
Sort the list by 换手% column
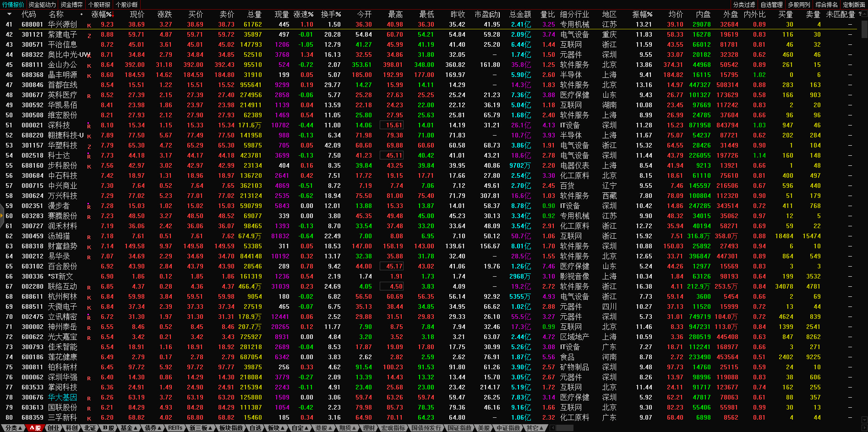(330, 14)
